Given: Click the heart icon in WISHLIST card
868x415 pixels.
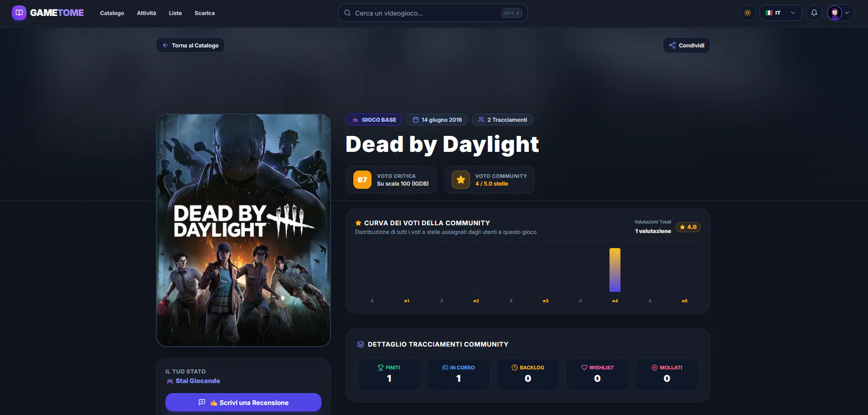Looking at the screenshot, I should click(x=584, y=368).
